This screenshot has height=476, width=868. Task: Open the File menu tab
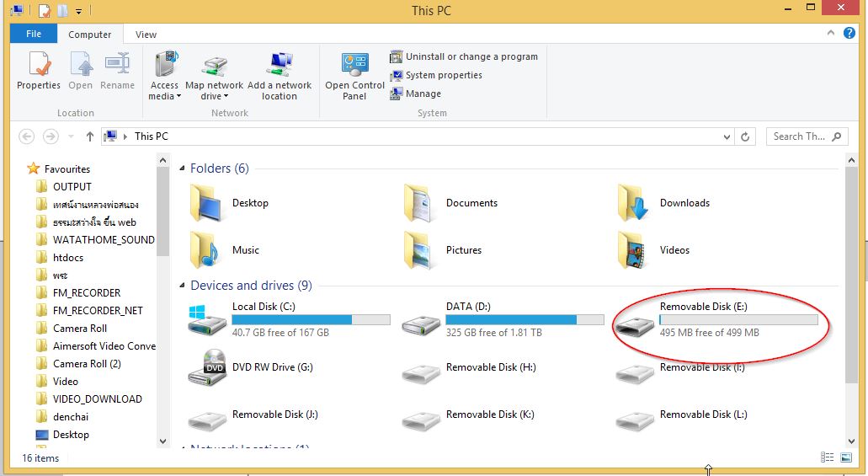(34, 35)
